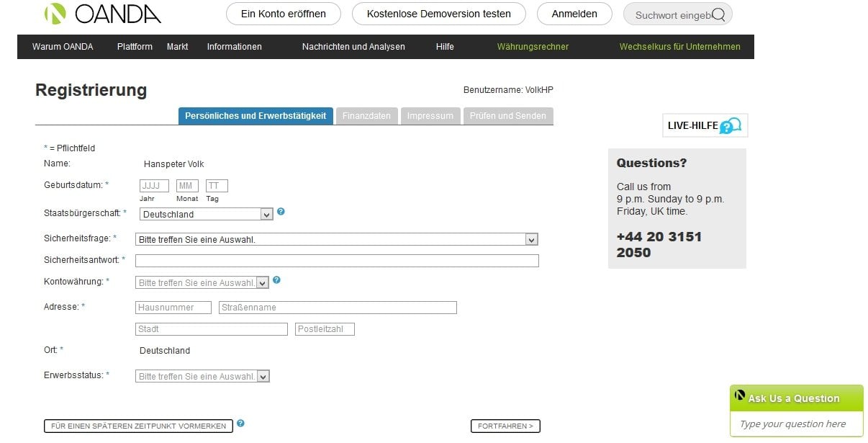Switch to the Prüfen und Senden tab
Viewport: 868px width, 443px height.
pos(508,116)
